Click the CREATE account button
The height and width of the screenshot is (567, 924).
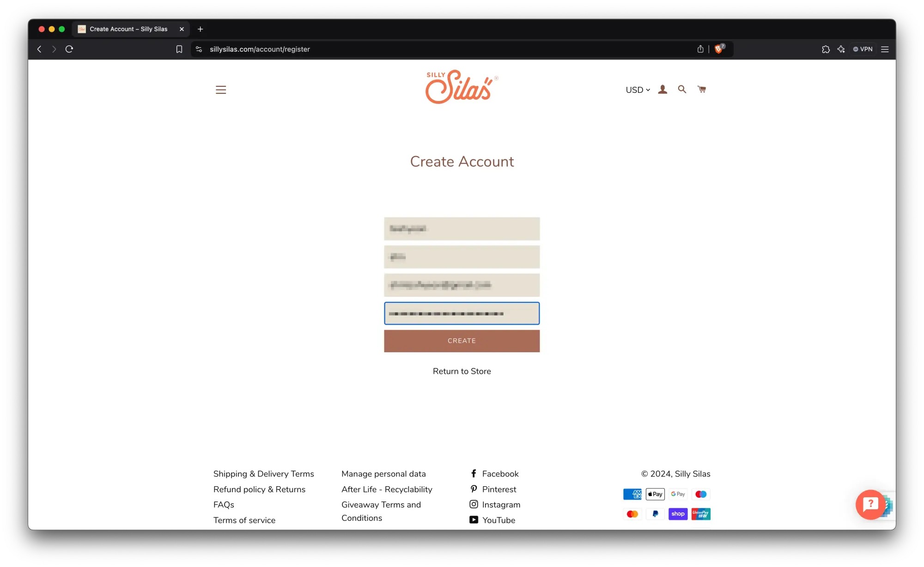462,341
